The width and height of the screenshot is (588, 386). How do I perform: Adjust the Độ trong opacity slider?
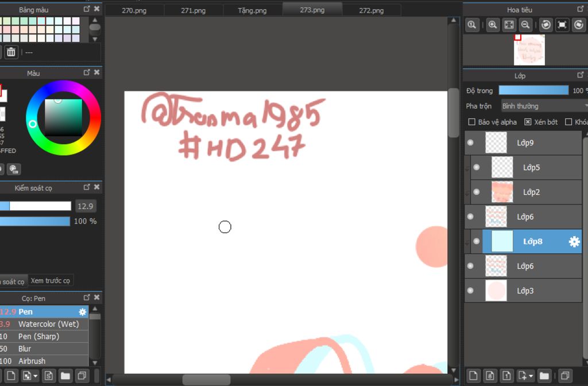[x=533, y=90]
